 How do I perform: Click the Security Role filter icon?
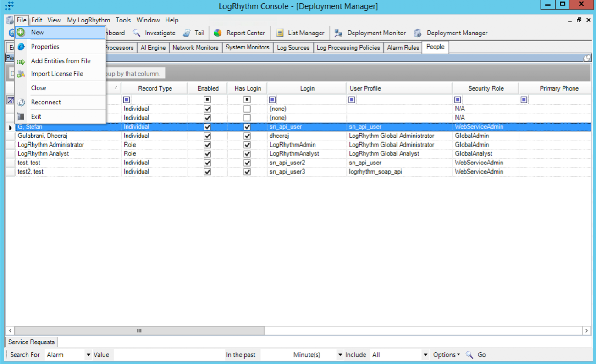(x=458, y=99)
